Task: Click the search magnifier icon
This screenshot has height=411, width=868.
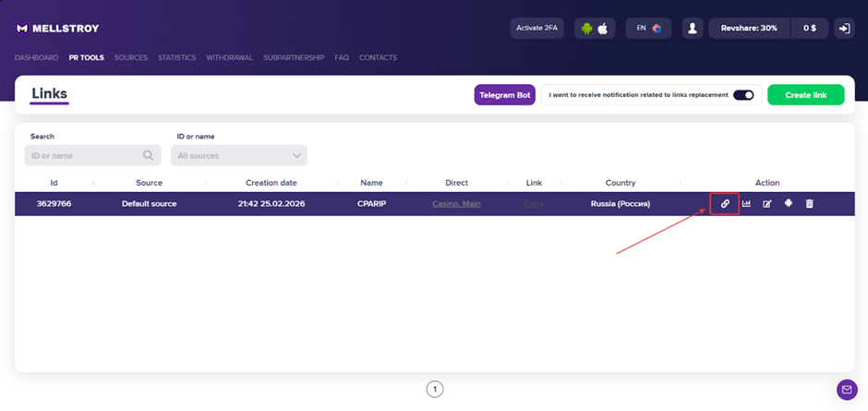Action: pos(149,156)
